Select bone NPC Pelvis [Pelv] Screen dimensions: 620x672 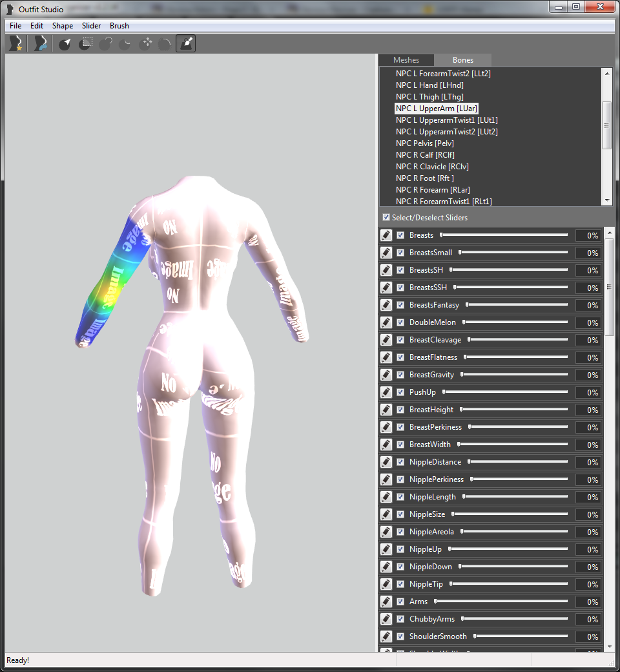tap(424, 143)
